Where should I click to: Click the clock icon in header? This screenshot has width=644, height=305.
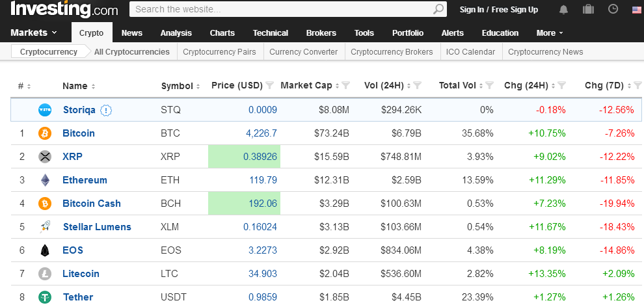[x=613, y=9]
